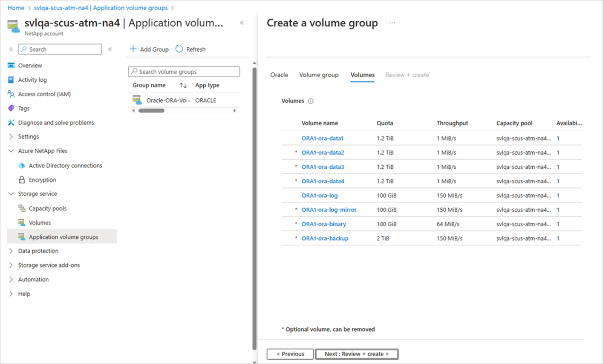The image size is (603, 364).
Task: Open the ORA1-ora-binary volume link
Action: coord(324,224)
